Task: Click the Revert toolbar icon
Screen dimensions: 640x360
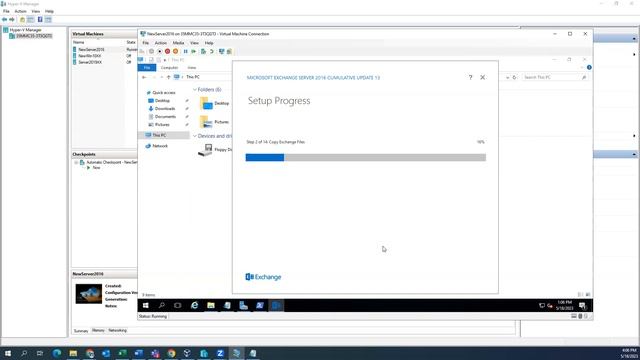Action: coord(211,51)
